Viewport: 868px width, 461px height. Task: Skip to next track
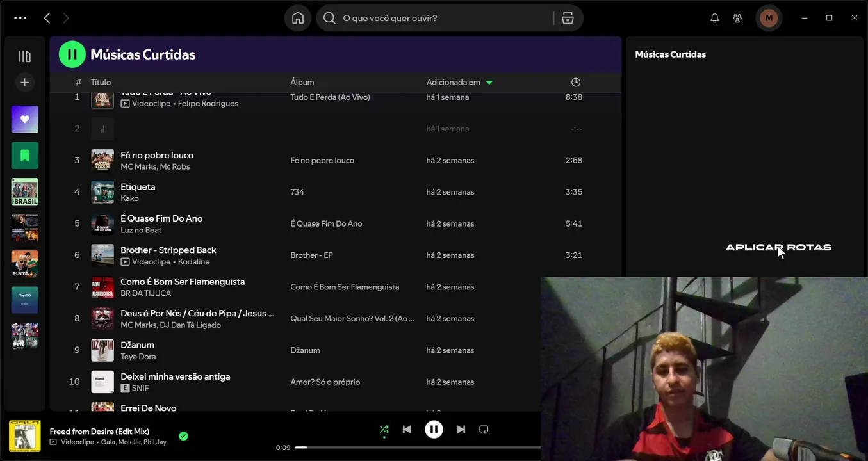[x=461, y=430]
